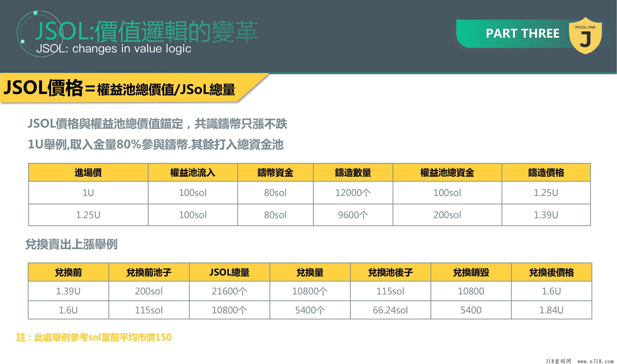
Task: Select the title JSOL:價值邏輯的變革
Action: 147,32
